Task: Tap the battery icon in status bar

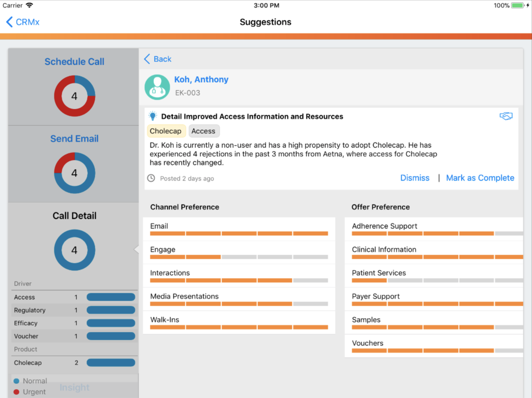Action: 517,5
